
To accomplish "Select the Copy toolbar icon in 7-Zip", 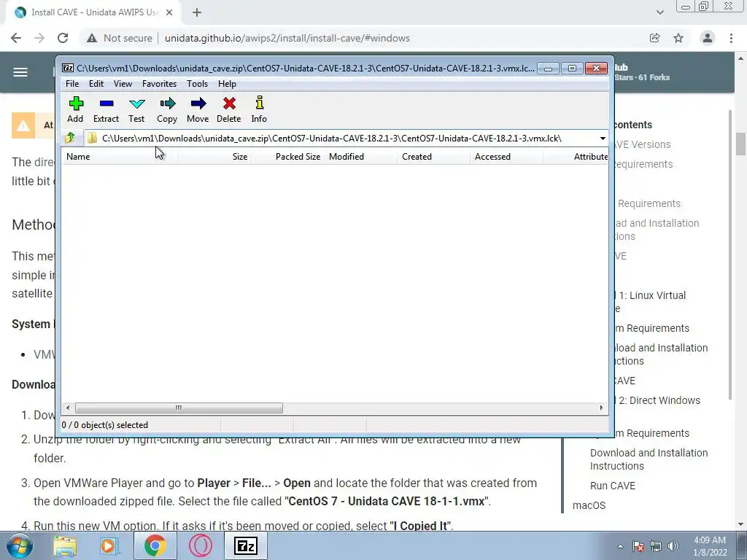I will tap(167, 109).
